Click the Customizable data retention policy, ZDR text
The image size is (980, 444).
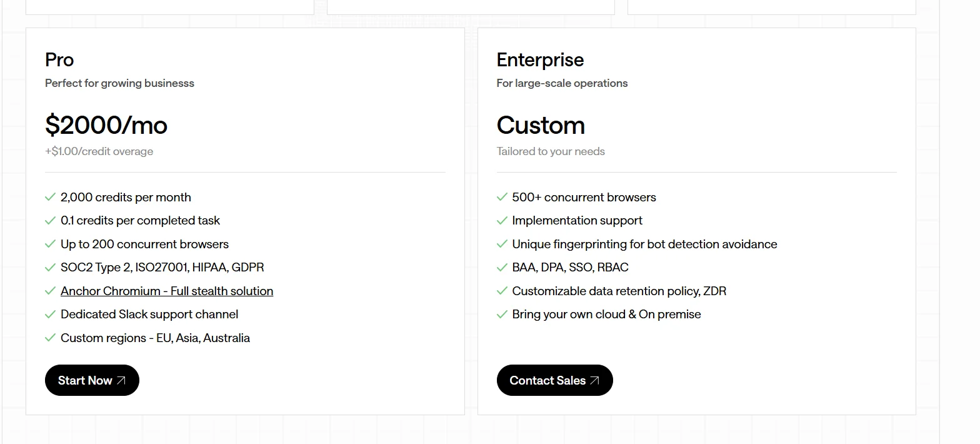[x=619, y=291]
